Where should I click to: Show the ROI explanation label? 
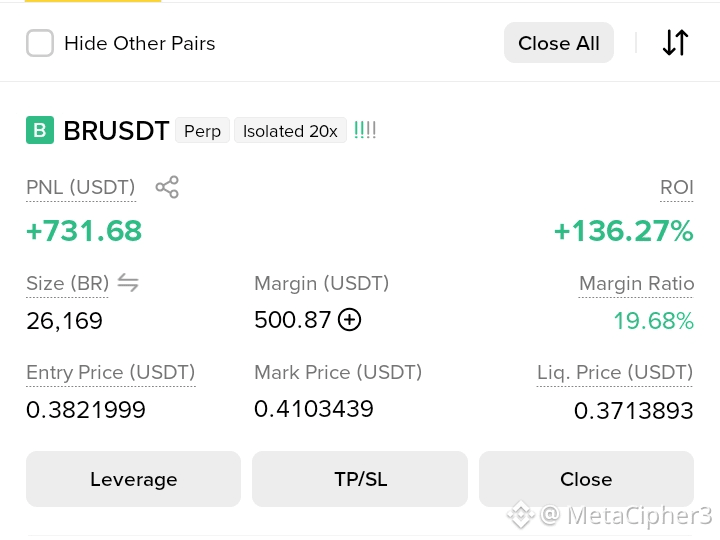coord(677,187)
